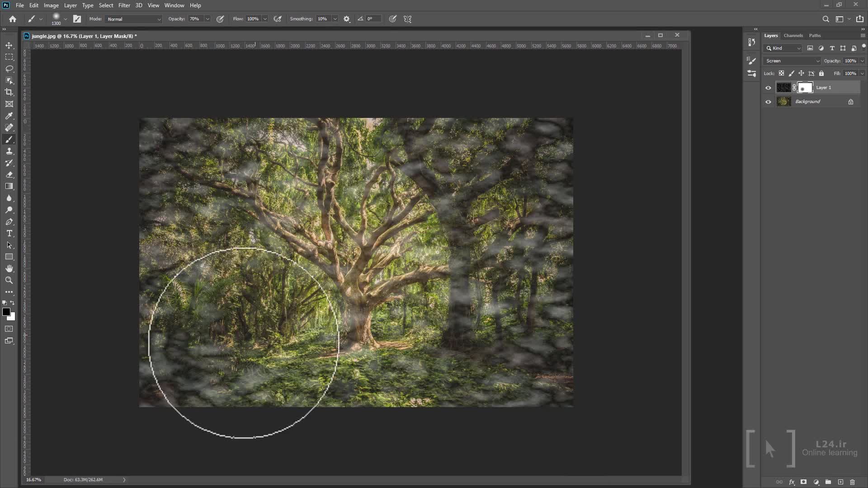Click the foreground color swatch

(x=6, y=312)
